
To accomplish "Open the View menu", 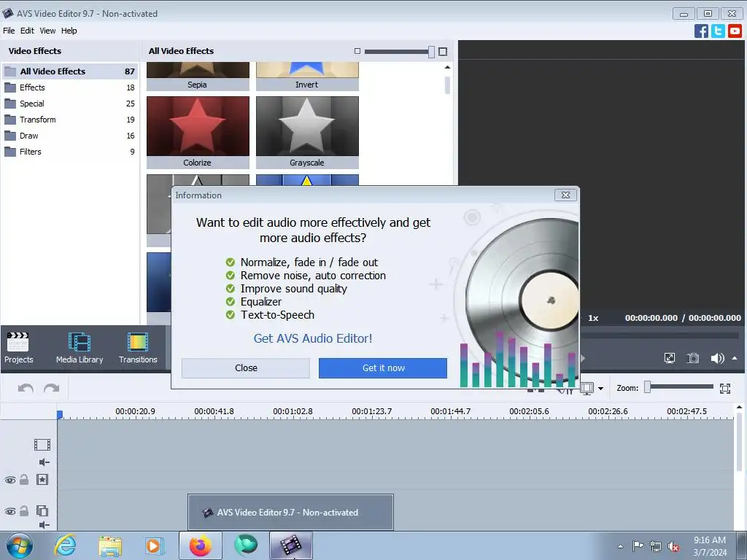I will [47, 31].
